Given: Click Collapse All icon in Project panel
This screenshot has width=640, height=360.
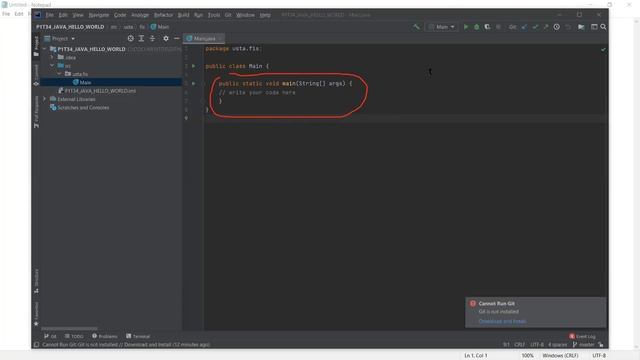Looking at the screenshot, I should (152, 38).
